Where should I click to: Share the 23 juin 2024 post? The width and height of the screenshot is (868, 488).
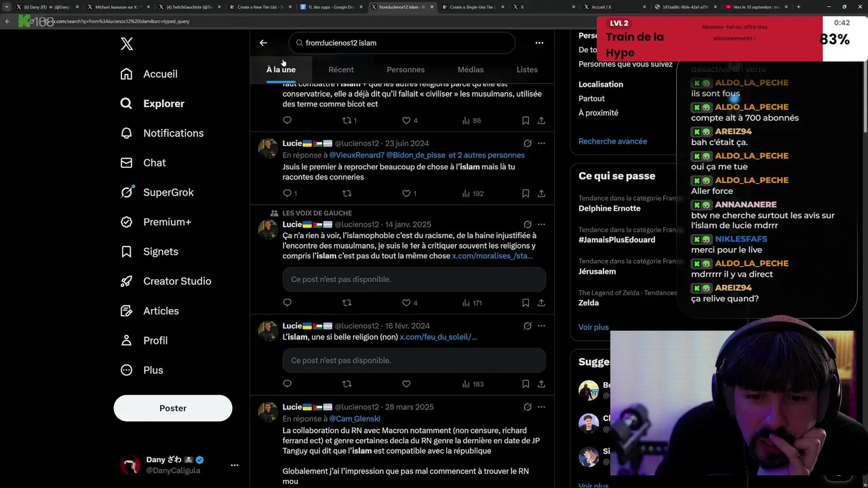coord(541,193)
